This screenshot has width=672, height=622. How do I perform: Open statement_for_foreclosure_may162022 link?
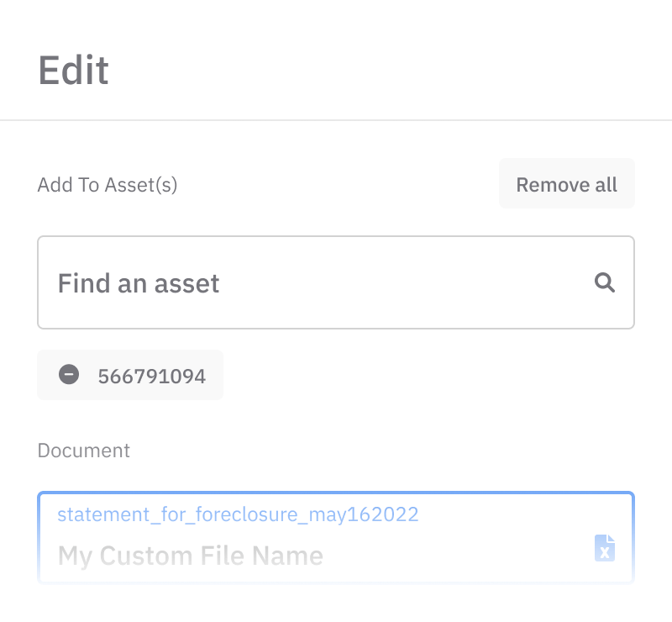pos(238,514)
